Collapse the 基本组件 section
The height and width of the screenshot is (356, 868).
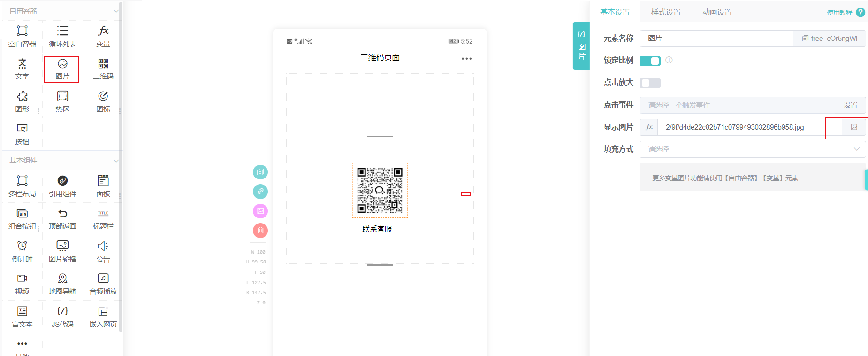[116, 161]
